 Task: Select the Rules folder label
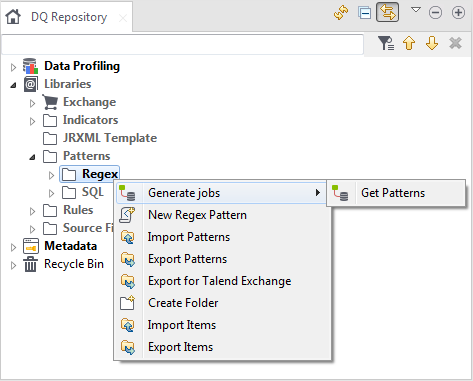pyautogui.click(x=78, y=210)
